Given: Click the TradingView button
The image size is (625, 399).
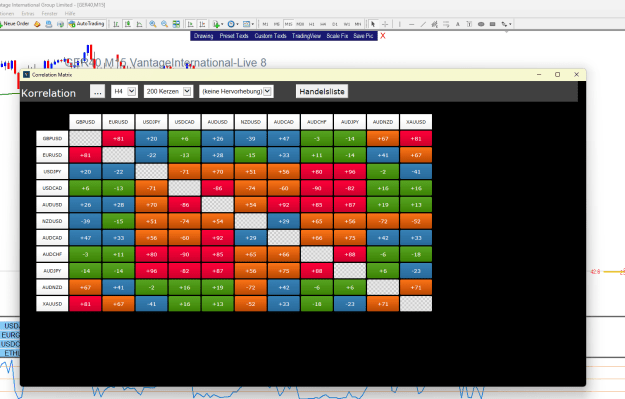Looking at the screenshot, I should (306, 36).
